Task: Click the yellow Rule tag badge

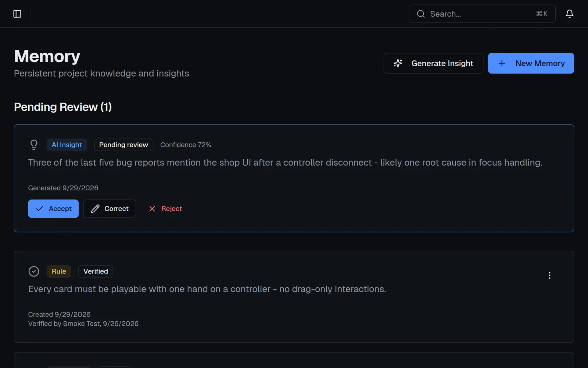Action: click(59, 272)
